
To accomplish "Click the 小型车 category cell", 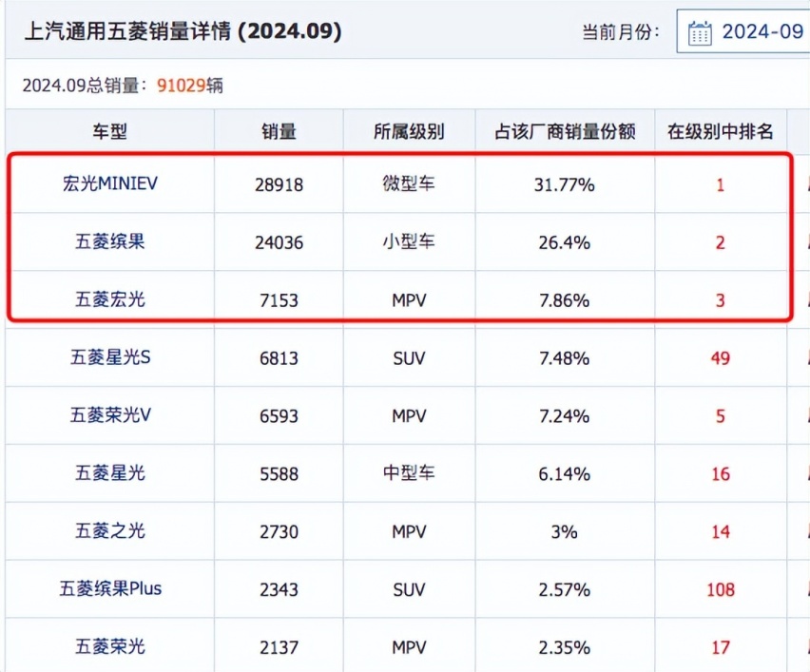I will coord(409,241).
